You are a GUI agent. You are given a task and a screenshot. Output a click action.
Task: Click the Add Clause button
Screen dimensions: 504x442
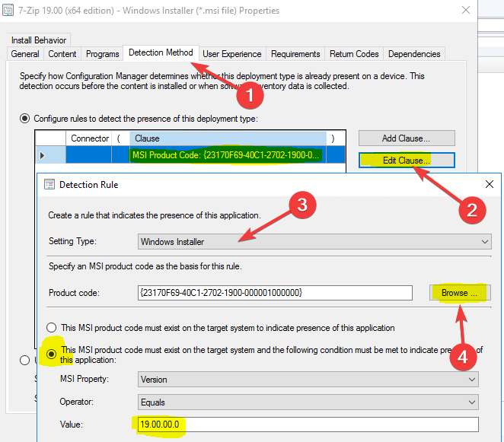[407, 138]
